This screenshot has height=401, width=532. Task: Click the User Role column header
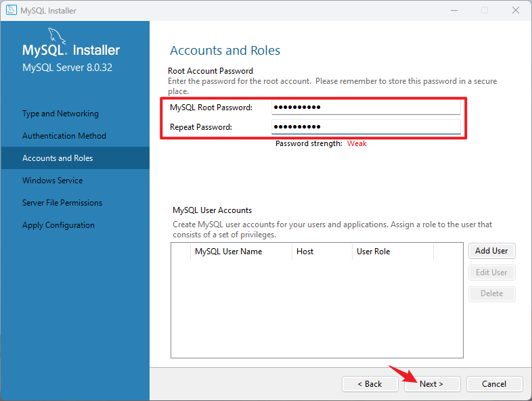tap(374, 252)
